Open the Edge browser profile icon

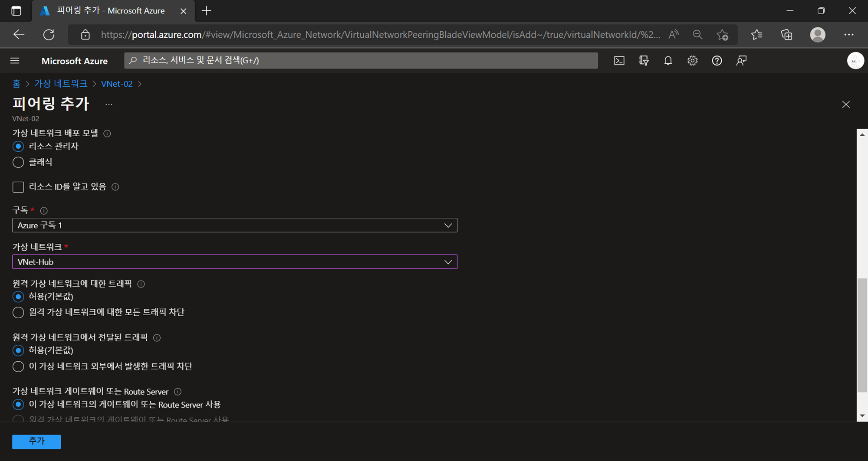[818, 35]
